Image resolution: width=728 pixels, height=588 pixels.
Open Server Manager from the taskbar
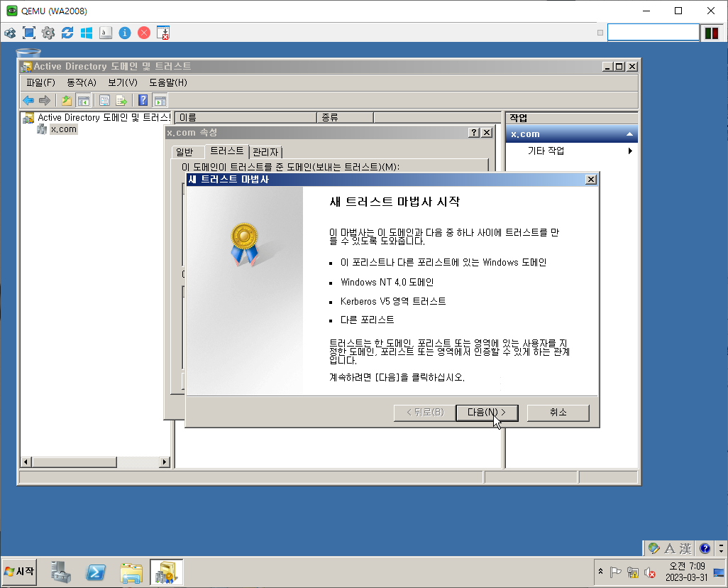(x=61, y=572)
